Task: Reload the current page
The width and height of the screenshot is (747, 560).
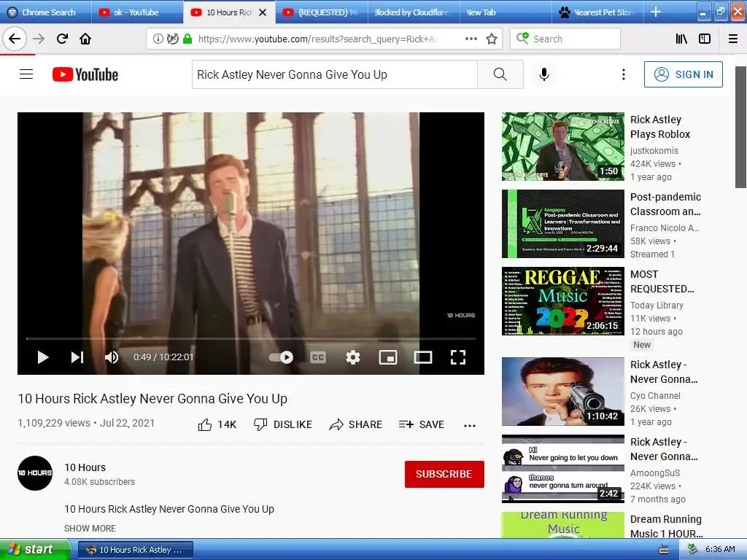Action: point(62,39)
